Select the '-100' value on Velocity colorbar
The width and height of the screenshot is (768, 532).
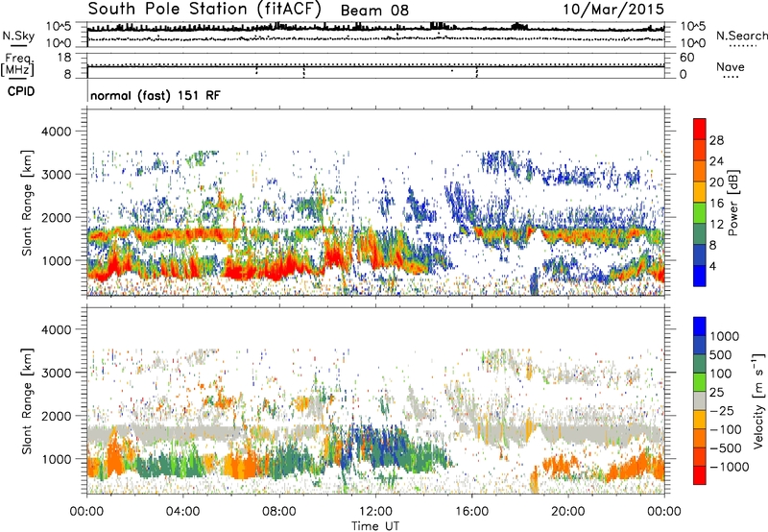[726, 429]
